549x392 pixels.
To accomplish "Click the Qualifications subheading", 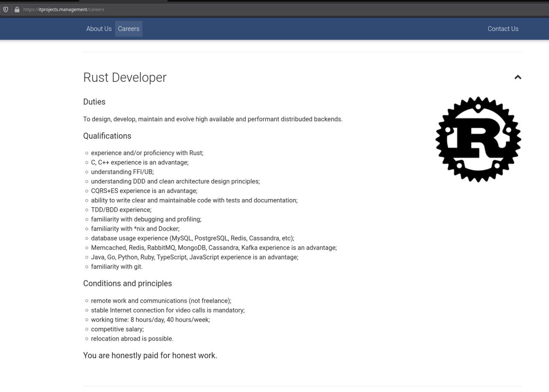I will [x=107, y=136].
